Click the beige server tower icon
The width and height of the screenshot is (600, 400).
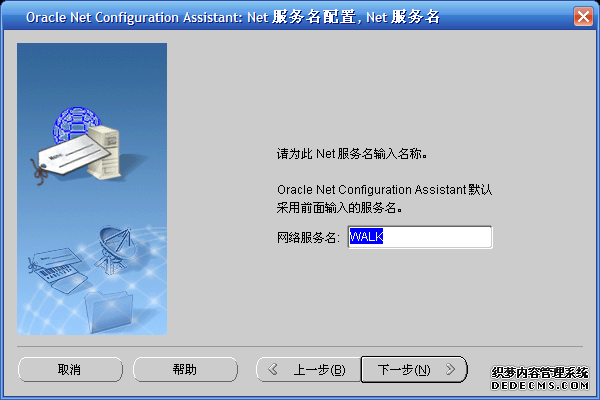click(107, 152)
